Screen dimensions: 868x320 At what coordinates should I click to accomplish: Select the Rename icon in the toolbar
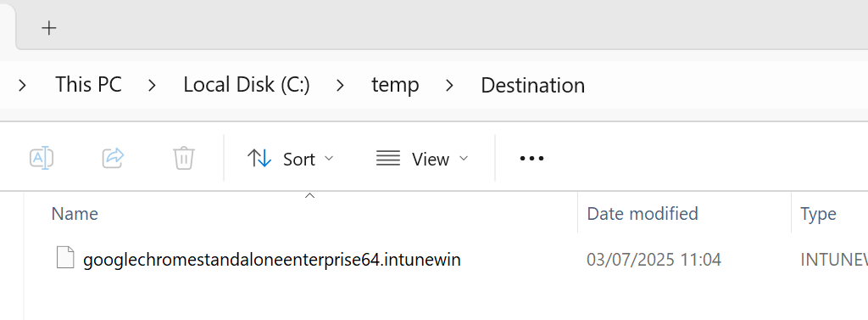[x=42, y=159]
